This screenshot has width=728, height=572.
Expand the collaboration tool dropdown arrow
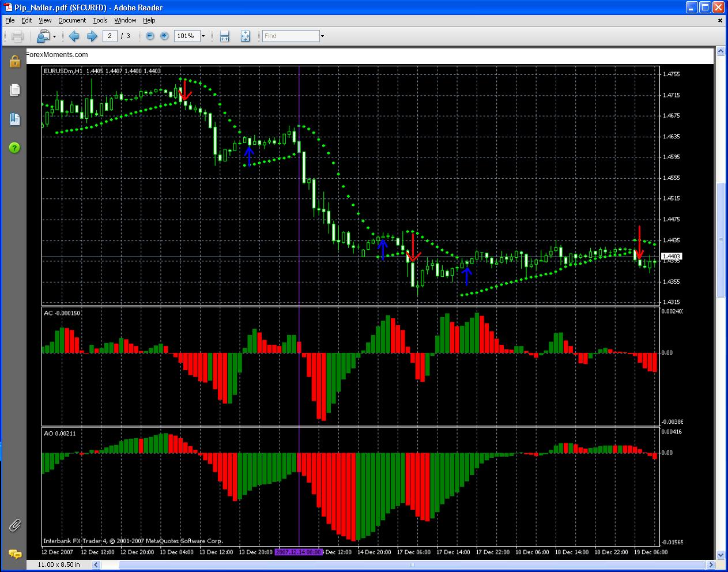(54, 36)
